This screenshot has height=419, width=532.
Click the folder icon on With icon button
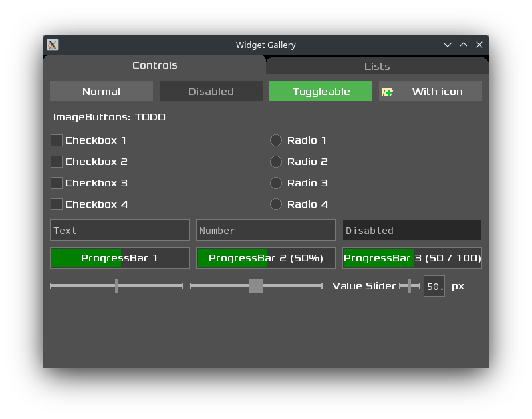(388, 92)
